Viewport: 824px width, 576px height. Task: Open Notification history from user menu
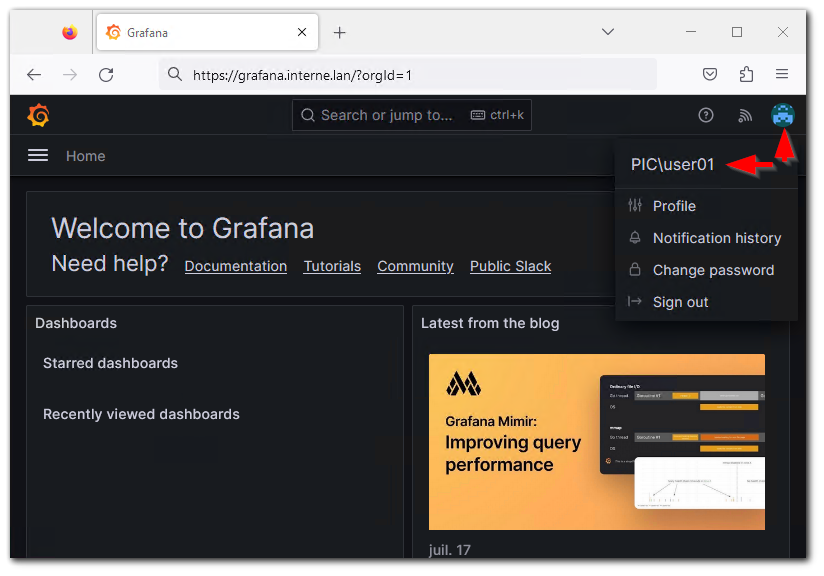pyautogui.click(x=706, y=238)
